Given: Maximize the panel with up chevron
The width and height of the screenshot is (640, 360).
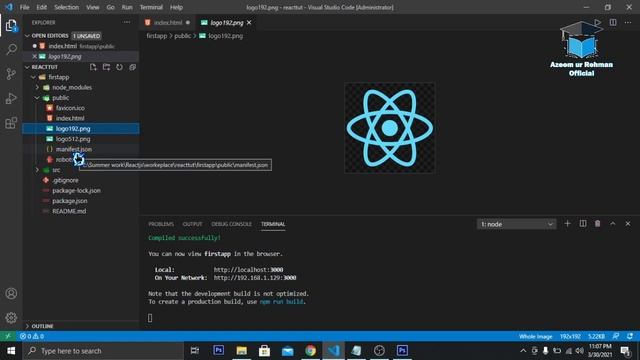Looking at the screenshot, I should 613,224.
